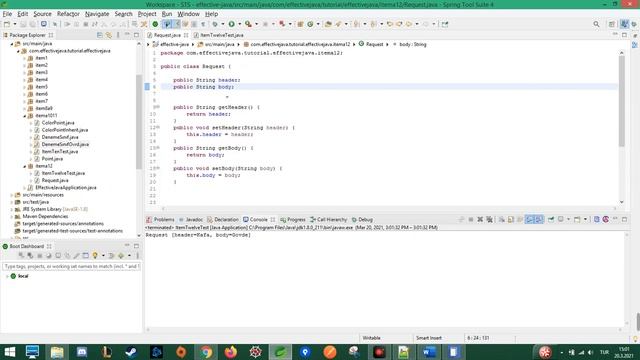Click the Smart Insert status bar entry

(429, 338)
